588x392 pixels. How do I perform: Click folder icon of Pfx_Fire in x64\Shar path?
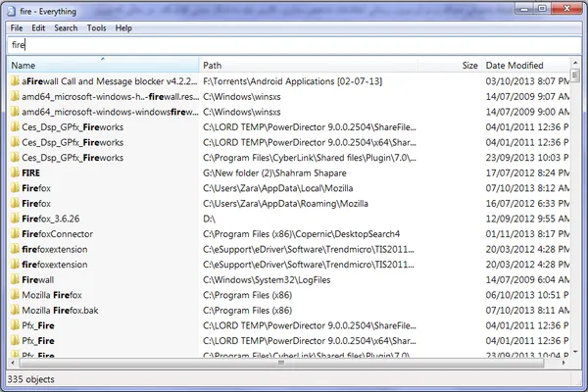click(15, 341)
